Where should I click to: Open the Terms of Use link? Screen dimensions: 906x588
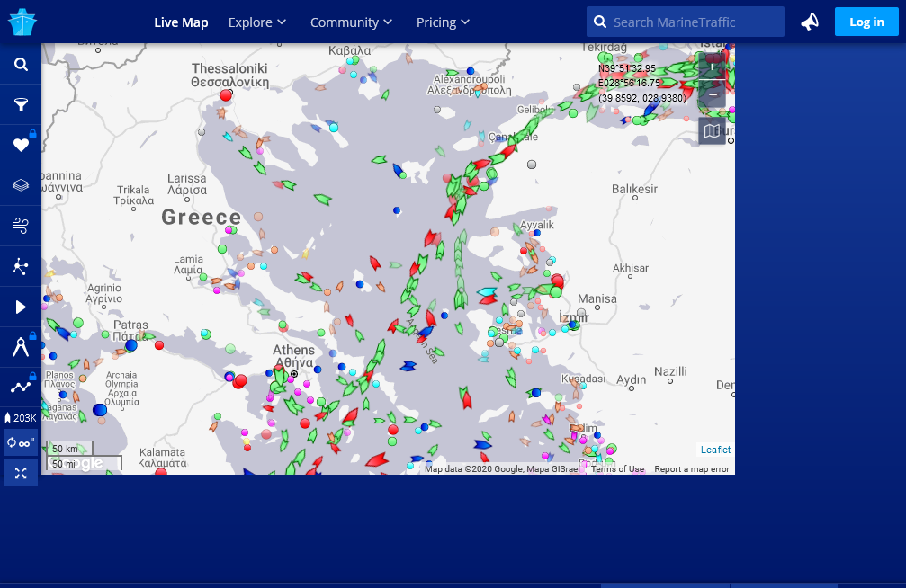(x=617, y=469)
